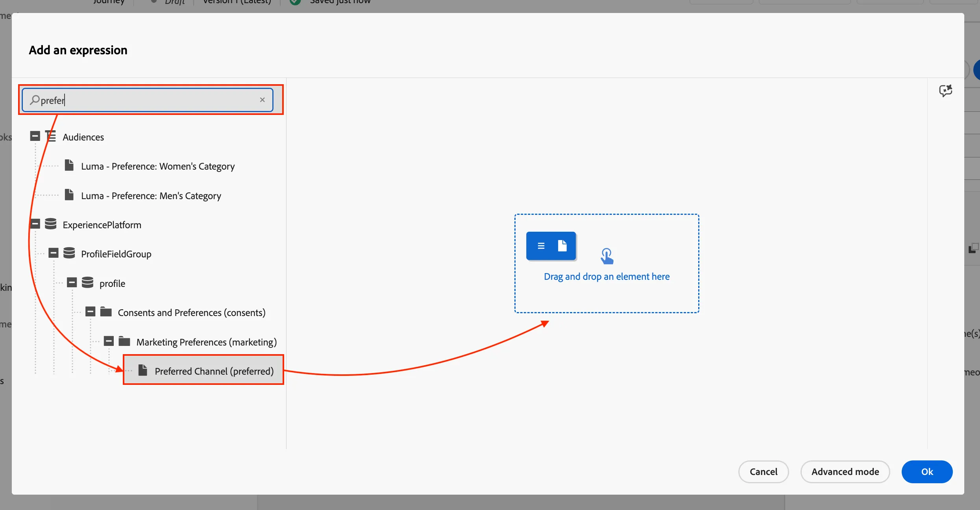This screenshot has width=980, height=510.
Task: Click the Audiences list icon
Action: click(50, 136)
